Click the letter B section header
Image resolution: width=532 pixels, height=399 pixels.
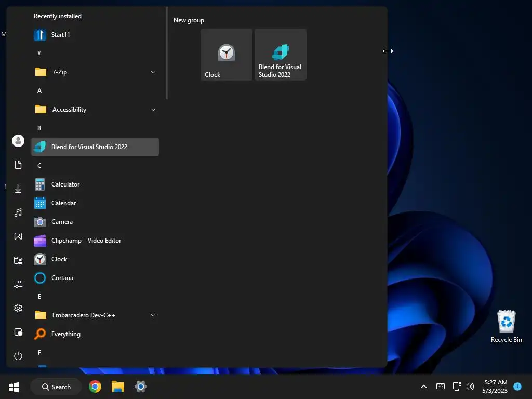point(39,128)
